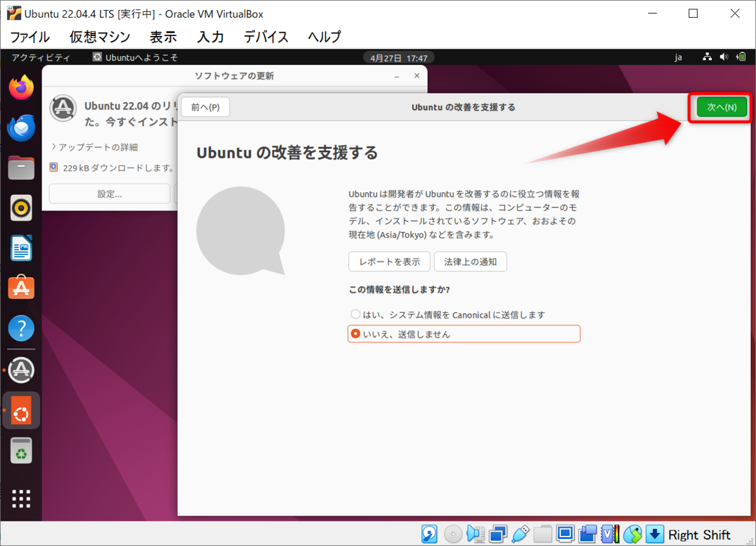Image resolution: width=756 pixels, height=546 pixels.
Task: Minimize the Software Updater window
Action: point(397,76)
